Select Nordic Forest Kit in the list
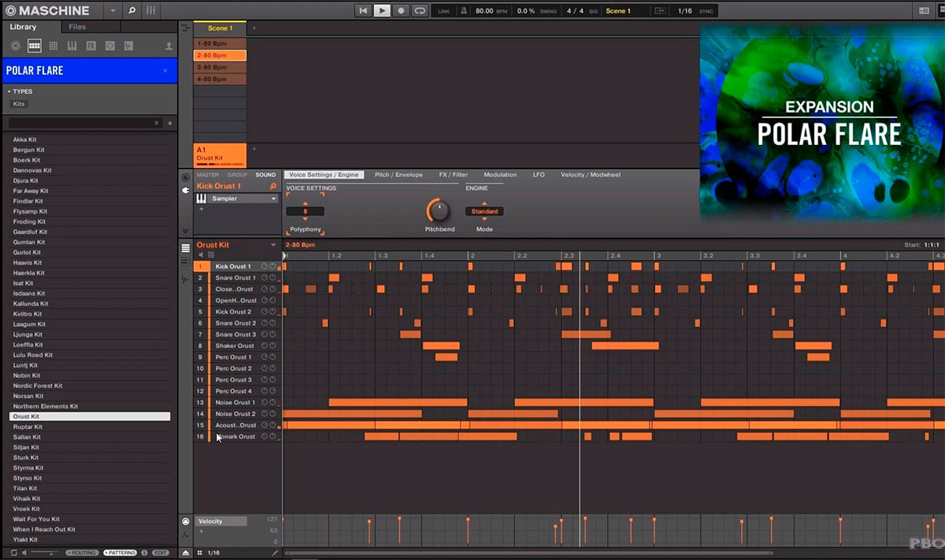The width and height of the screenshot is (945, 560). point(89,386)
